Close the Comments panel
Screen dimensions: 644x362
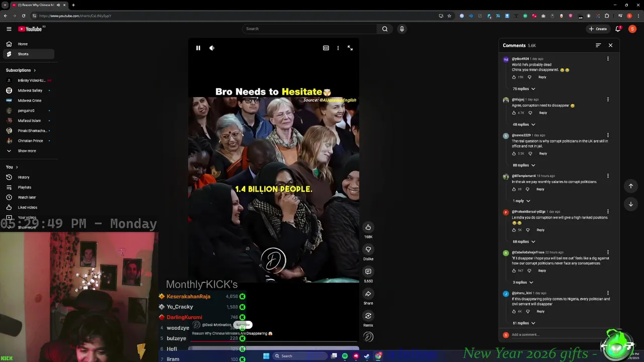[x=611, y=45]
